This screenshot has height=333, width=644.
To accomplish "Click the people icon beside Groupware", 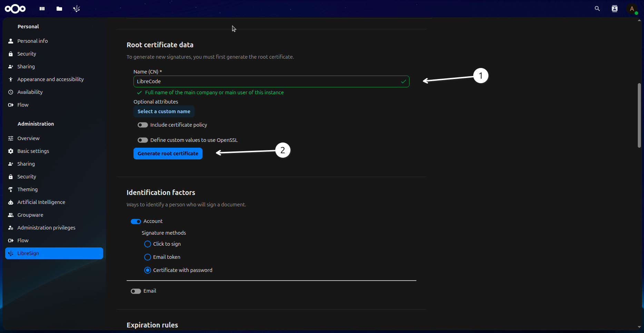I will 11,215.
